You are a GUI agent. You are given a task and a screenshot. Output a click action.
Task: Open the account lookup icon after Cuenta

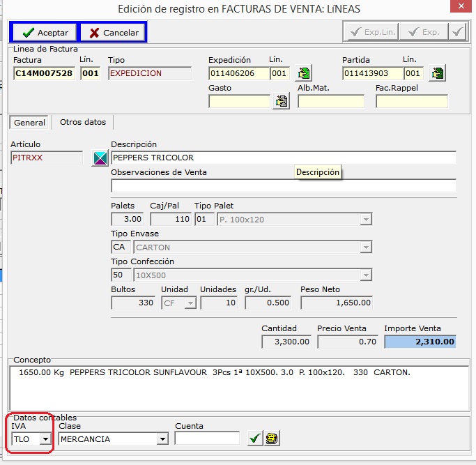pos(272,439)
